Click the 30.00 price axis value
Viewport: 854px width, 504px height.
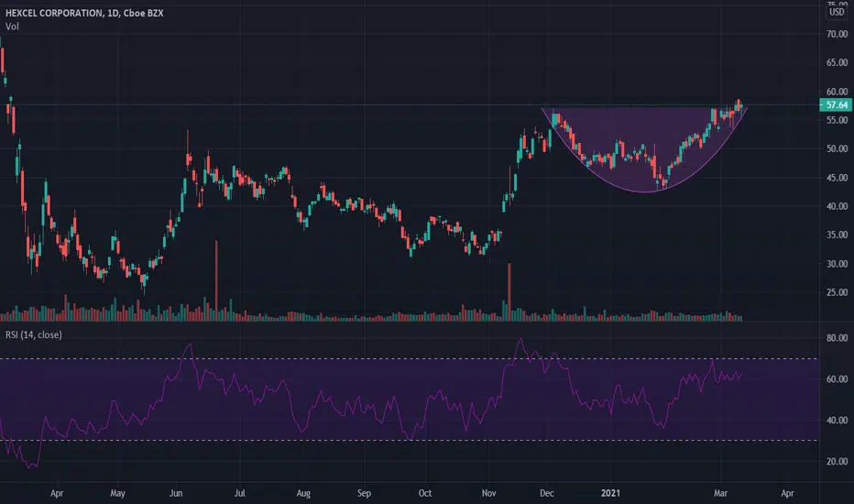tap(838, 264)
